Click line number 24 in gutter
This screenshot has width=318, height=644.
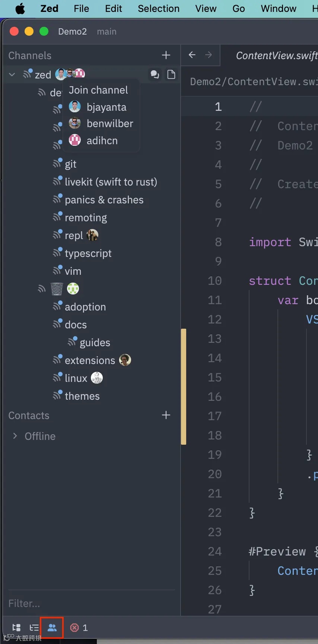coord(214,551)
